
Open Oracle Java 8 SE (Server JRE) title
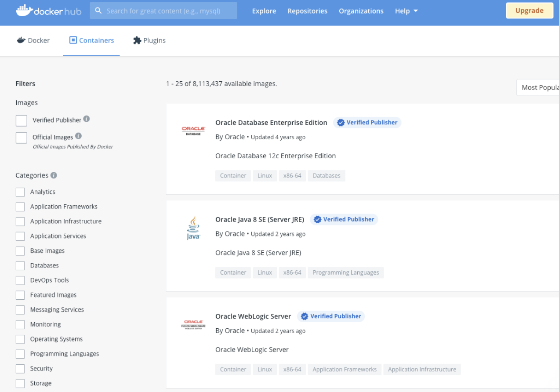point(260,219)
